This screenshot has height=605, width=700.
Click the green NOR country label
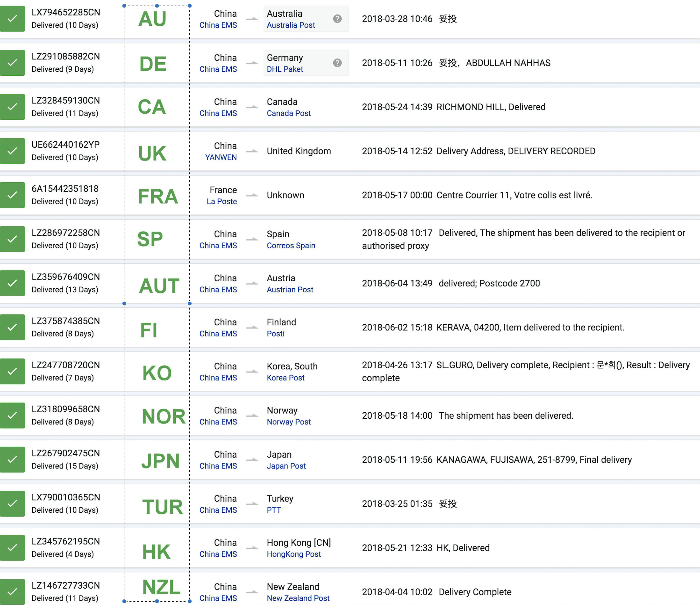click(164, 416)
